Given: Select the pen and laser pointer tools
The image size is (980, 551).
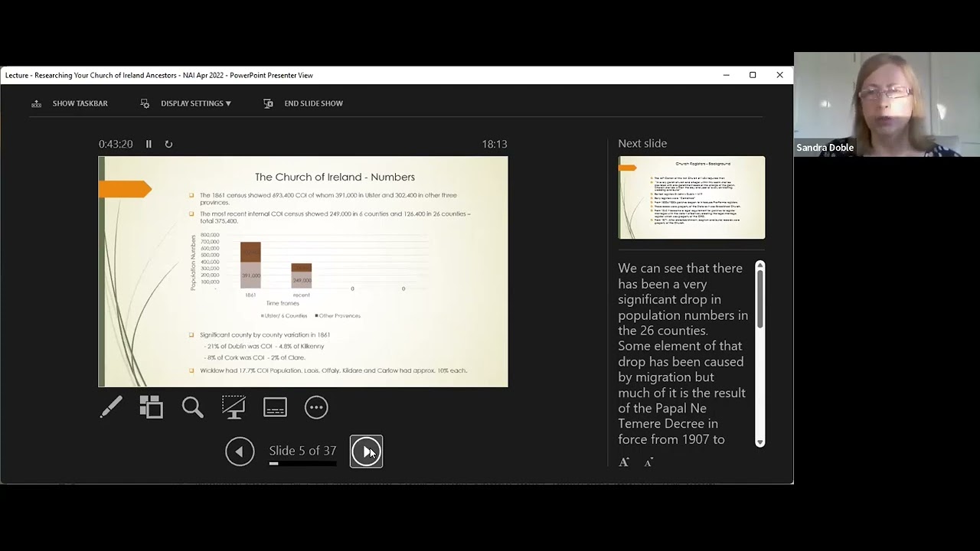Looking at the screenshot, I should pyautogui.click(x=111, y=407).
